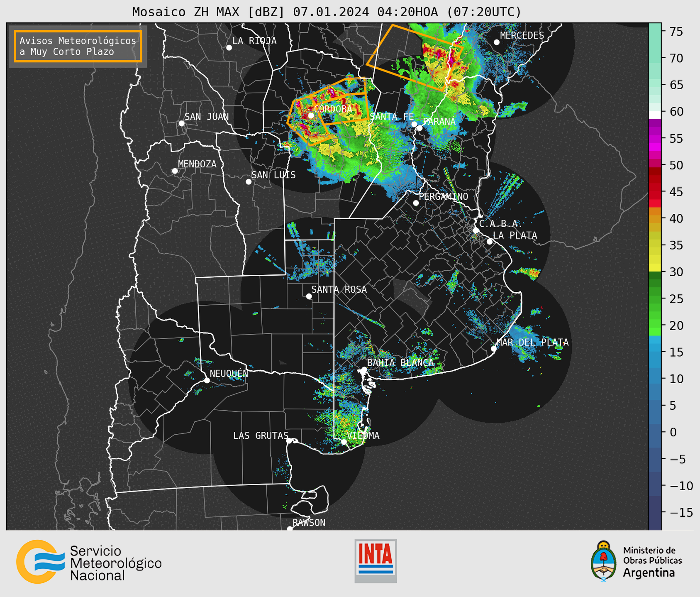The height and width of the screenshot is (597, 700).
Task: Click the magenta 55 dBZ color band
Action: click(x=655, y=138)
